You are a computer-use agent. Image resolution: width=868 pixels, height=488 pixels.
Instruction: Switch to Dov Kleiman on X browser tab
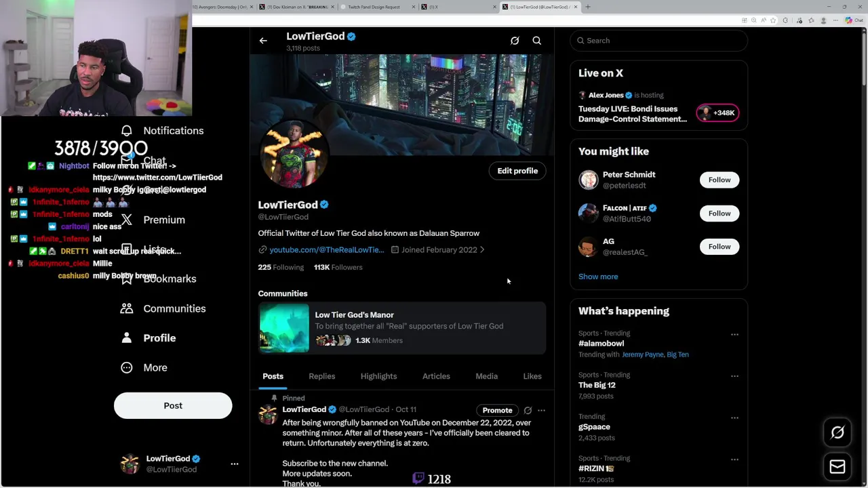298,7
